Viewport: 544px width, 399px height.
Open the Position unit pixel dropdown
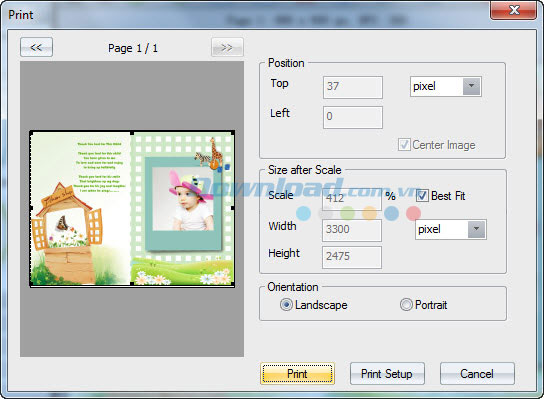click(445, 86)
